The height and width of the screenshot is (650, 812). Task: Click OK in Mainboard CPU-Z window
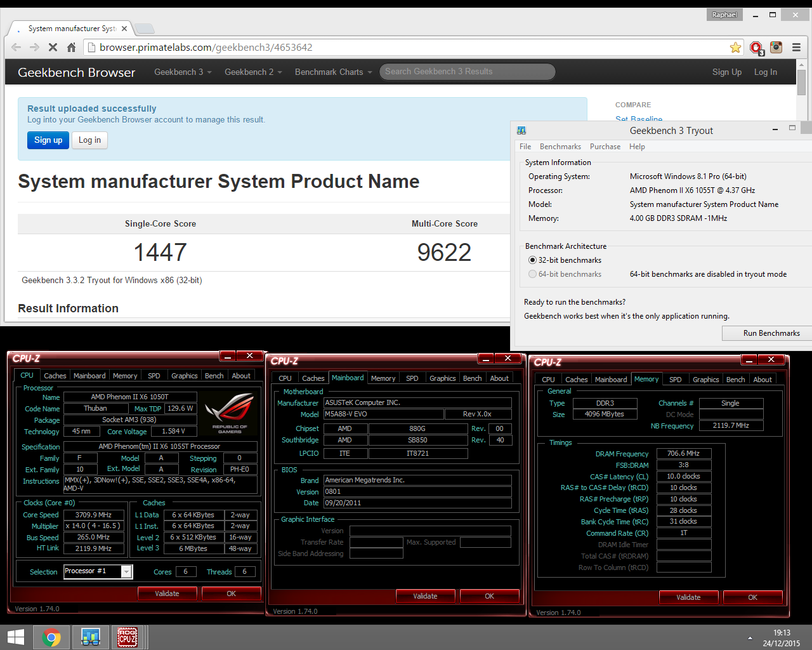tap(489, 596)
